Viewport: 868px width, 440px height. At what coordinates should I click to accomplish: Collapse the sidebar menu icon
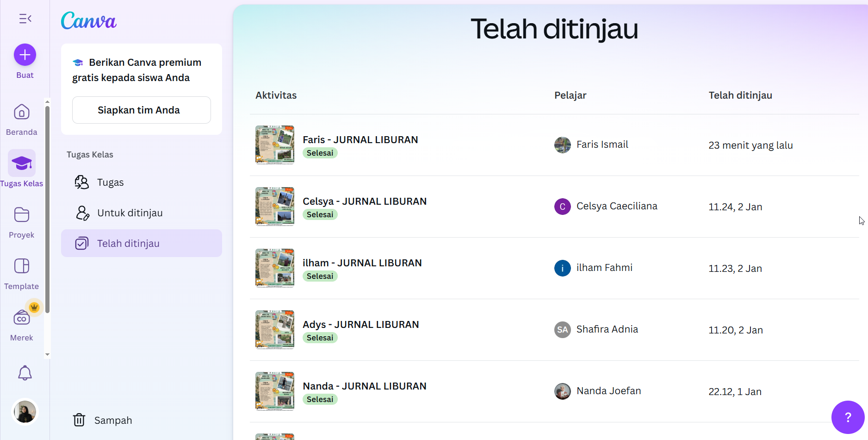25,19
